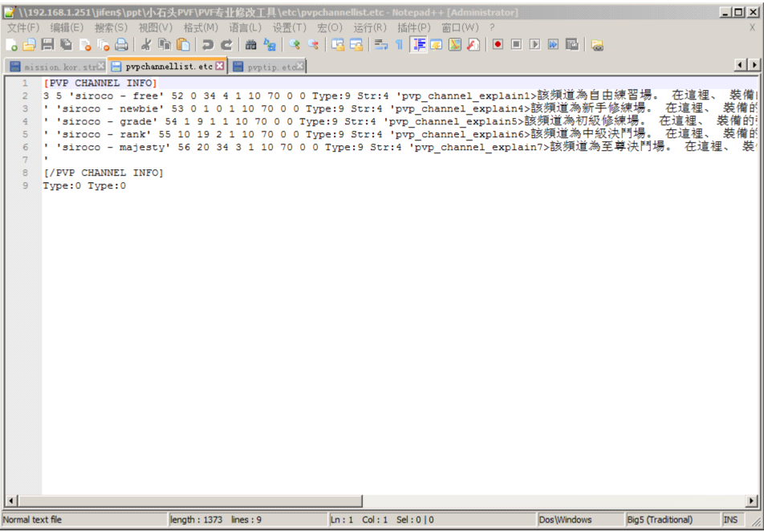The width and height of the screenshot is (764, 532).
Task: Open the 格式(M) menu
Action: pos(201,28)
